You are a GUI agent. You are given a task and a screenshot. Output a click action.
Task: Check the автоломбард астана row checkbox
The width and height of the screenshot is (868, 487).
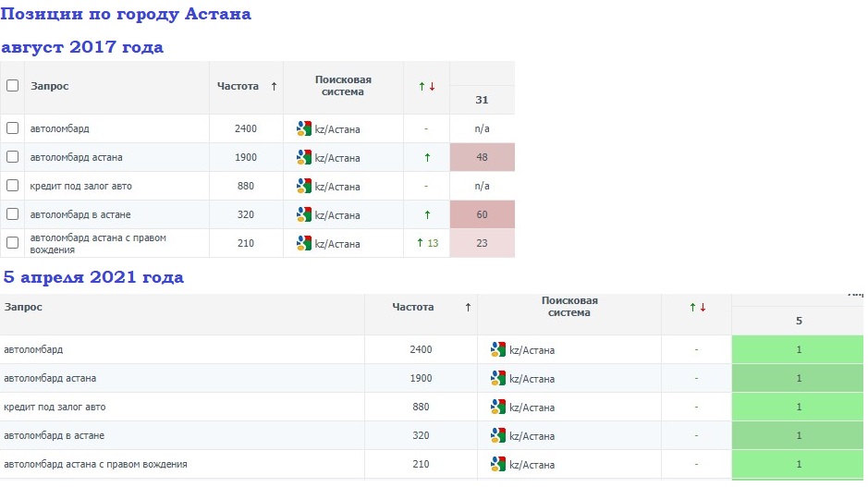pyautogui.click(x=13, y=157)
